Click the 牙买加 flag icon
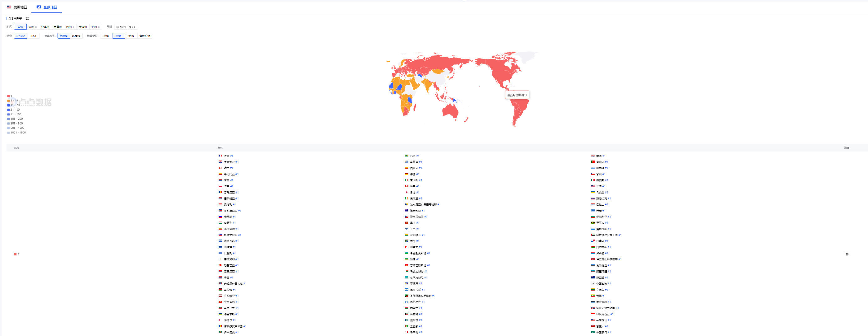The width and height of the screenshot is (868, 336). click(593, 222)
